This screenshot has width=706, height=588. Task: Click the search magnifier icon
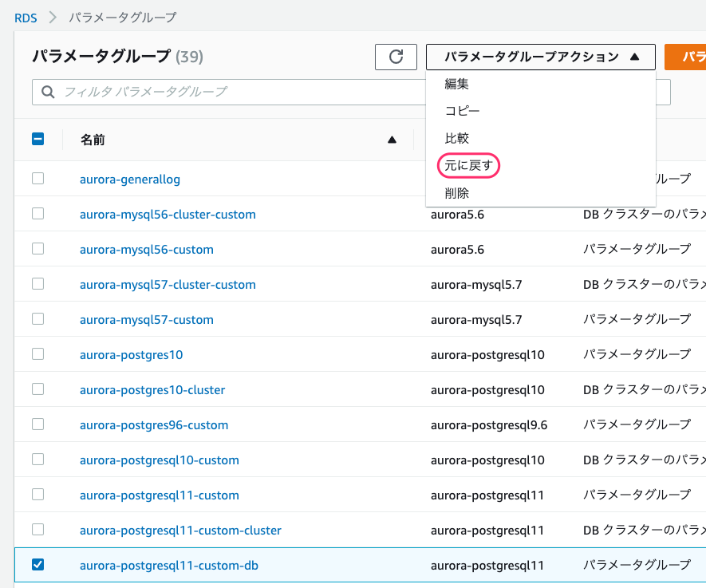tap(48, 92)
